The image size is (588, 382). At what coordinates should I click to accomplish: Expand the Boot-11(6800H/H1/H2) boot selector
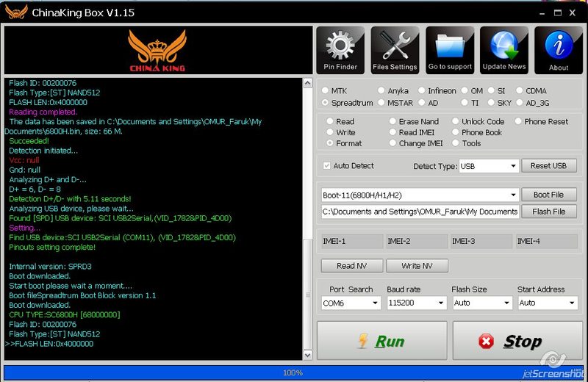coord(420,195)
